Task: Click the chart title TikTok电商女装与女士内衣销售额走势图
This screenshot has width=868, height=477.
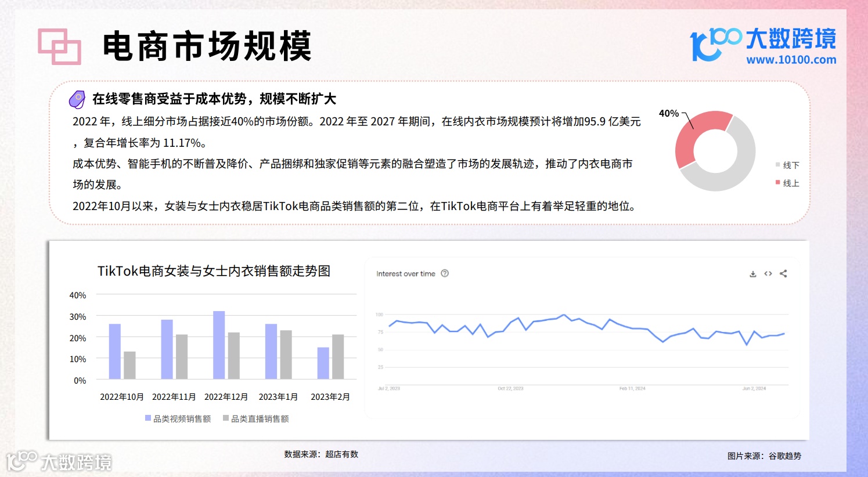Action: tap(214, 271)
